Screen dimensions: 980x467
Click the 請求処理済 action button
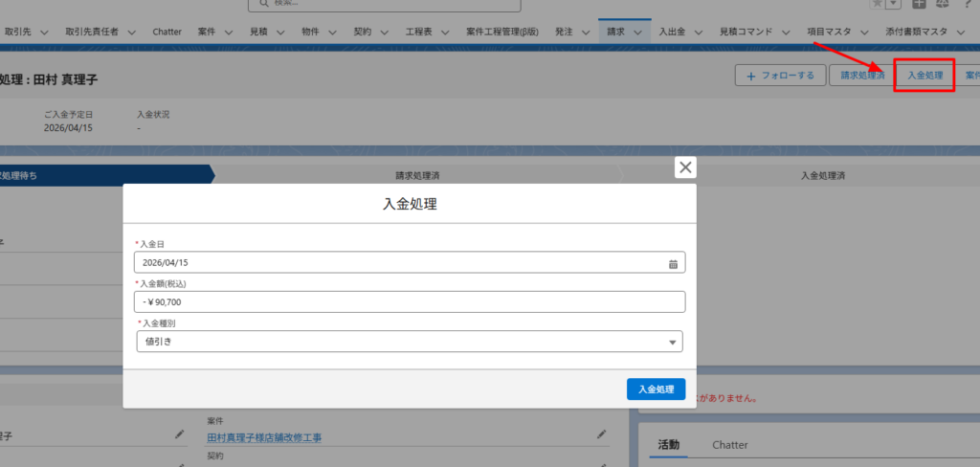(861, 75)
